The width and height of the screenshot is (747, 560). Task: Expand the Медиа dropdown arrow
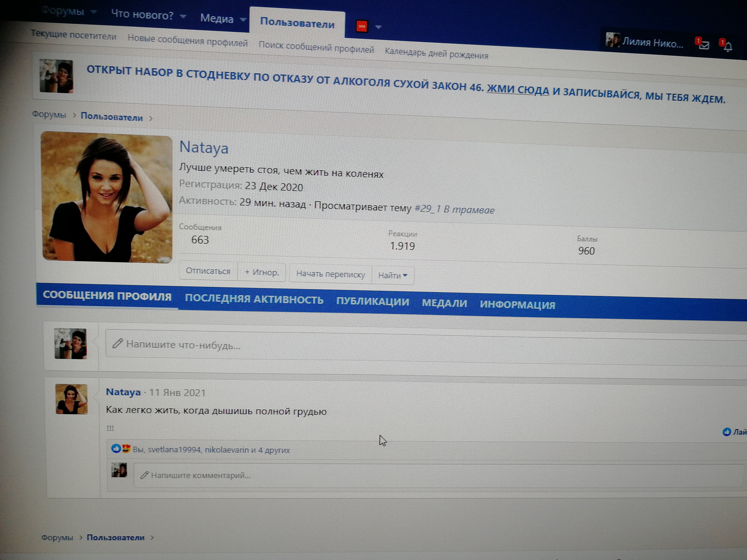point(243,20)
